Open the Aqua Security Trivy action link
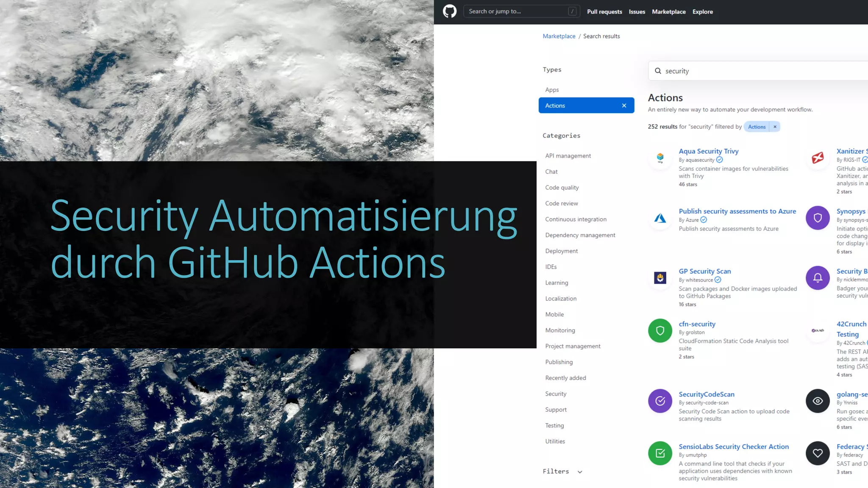 (x=709, y=151)
